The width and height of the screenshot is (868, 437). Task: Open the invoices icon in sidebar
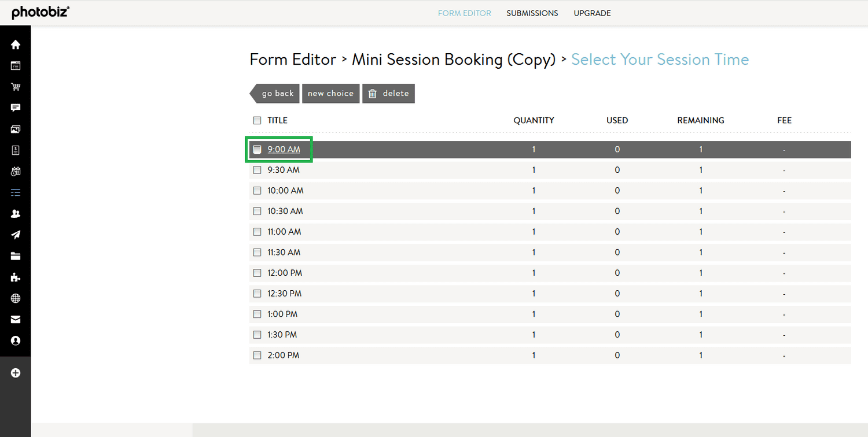tap(15, 150)
